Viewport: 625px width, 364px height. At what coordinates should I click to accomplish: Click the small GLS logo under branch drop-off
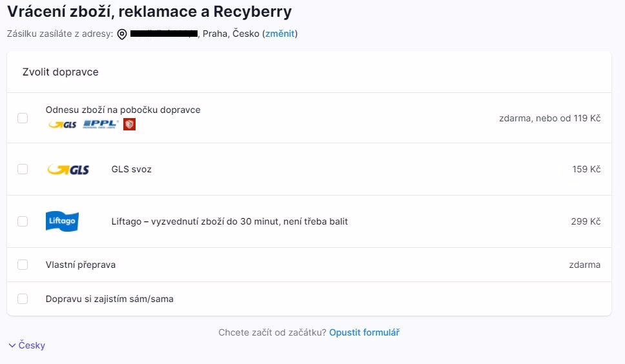[63, 125]
